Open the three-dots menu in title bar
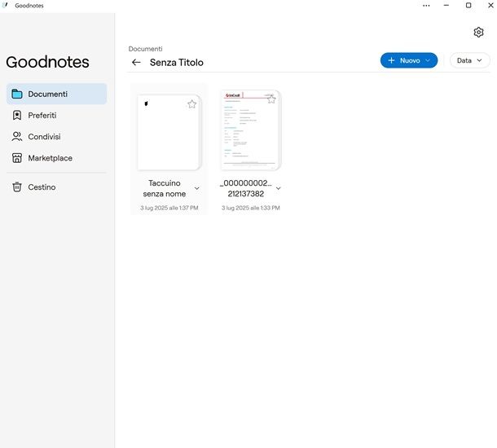The height and width of the screenshot is (448, 497). 426,6
